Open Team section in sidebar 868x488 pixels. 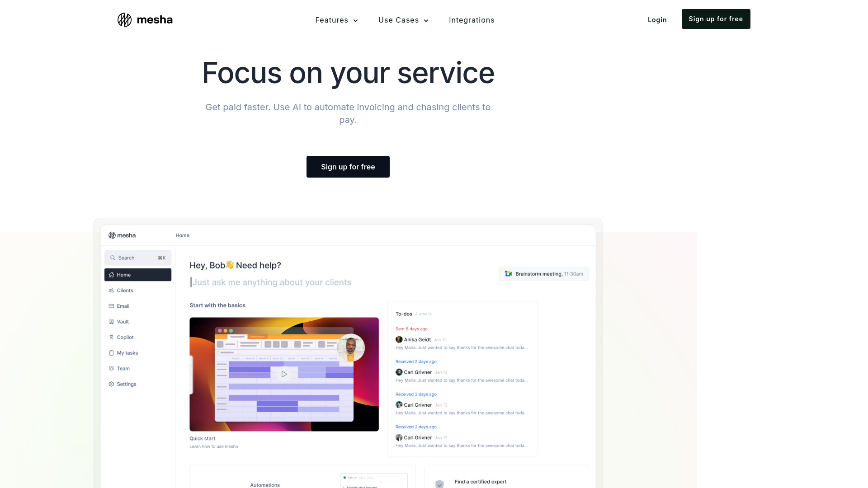pos(123,368)
